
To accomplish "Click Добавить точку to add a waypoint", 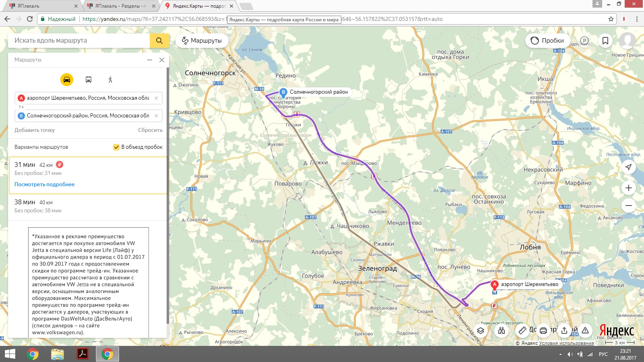I will pyautogui.click(x=35, y=130).
